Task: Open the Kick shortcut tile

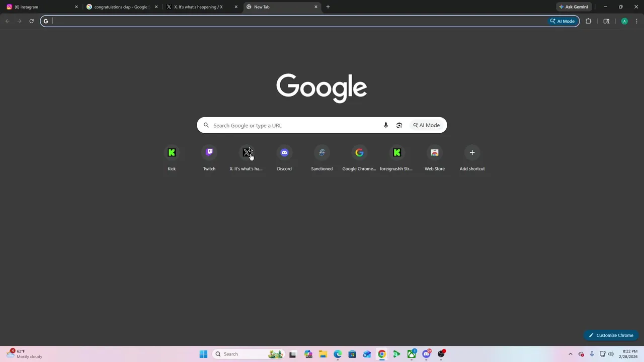Action: [x=172, y=158]
